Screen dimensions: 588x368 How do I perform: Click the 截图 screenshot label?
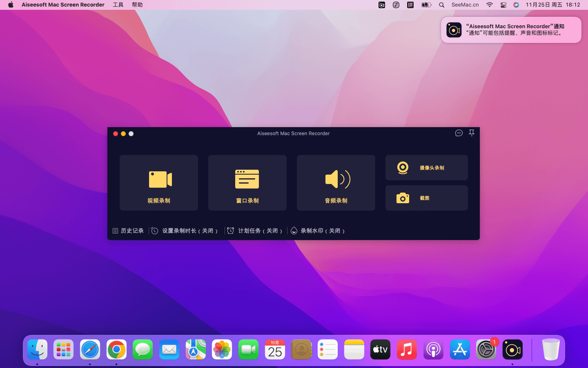coord(425,198)
